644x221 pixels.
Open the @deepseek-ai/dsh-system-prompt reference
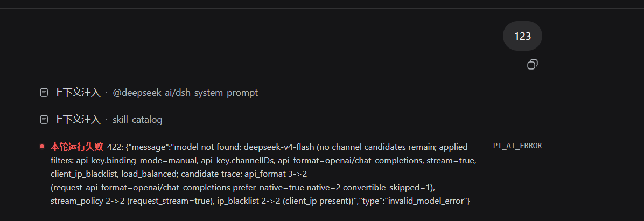click(x=185, y=93)
